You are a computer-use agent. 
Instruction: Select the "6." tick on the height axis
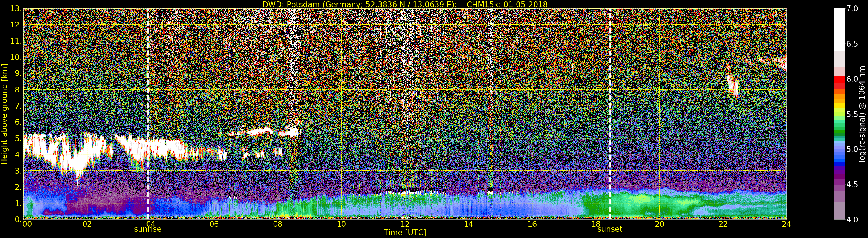pyautogui.click(x=18, y=122)
